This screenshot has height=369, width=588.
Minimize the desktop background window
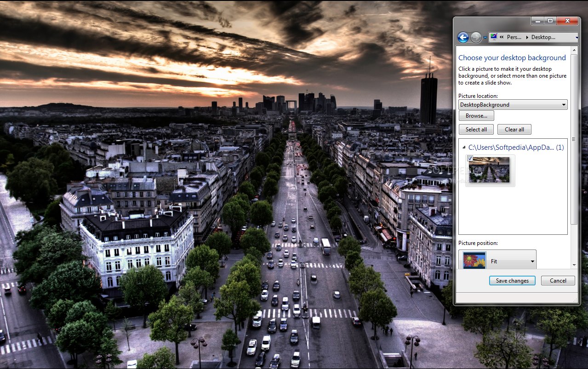click(x=537, y=21)
